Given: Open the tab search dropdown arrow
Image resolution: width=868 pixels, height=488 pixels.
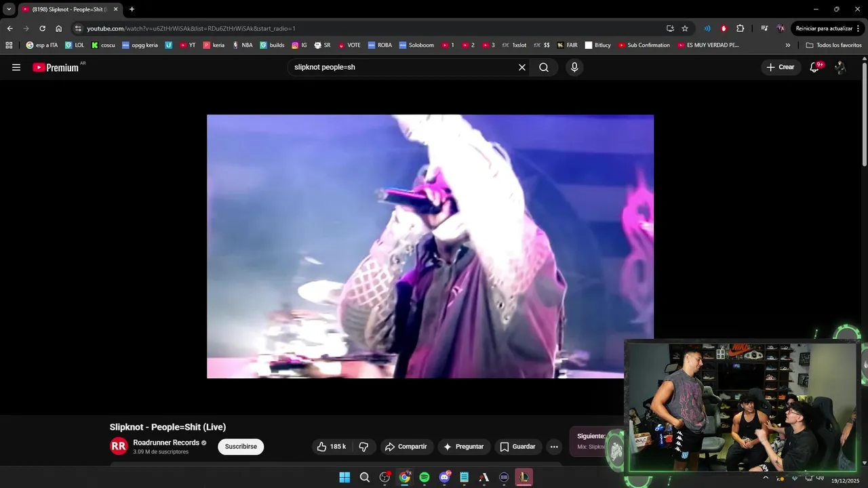Looking at the screenshot, I should click(9, 9).
